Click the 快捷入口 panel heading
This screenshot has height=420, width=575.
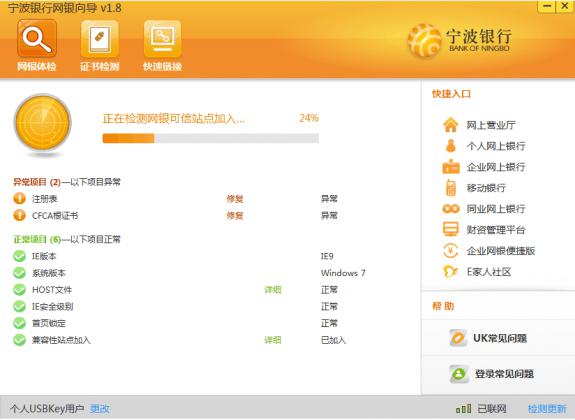(451, 94)
